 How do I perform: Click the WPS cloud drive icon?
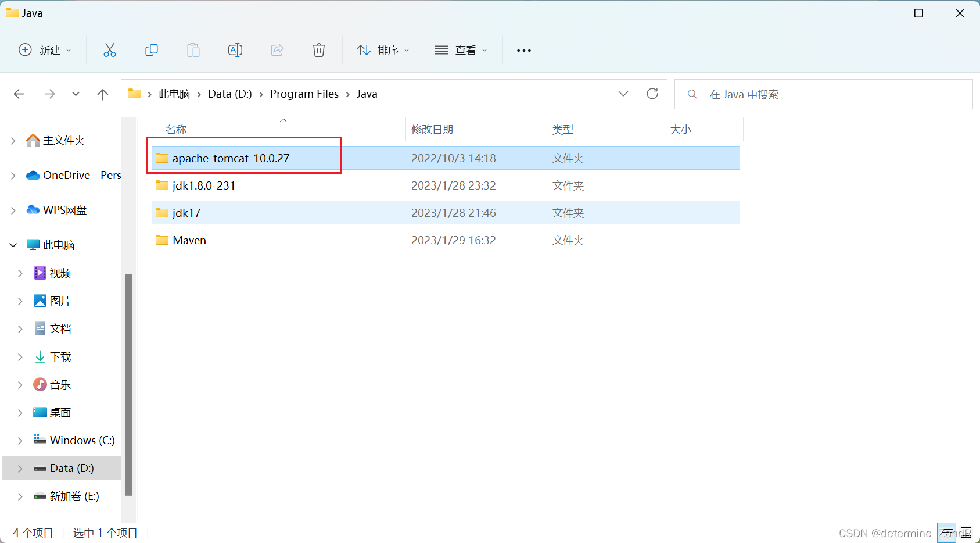click(x=33, y=210)
